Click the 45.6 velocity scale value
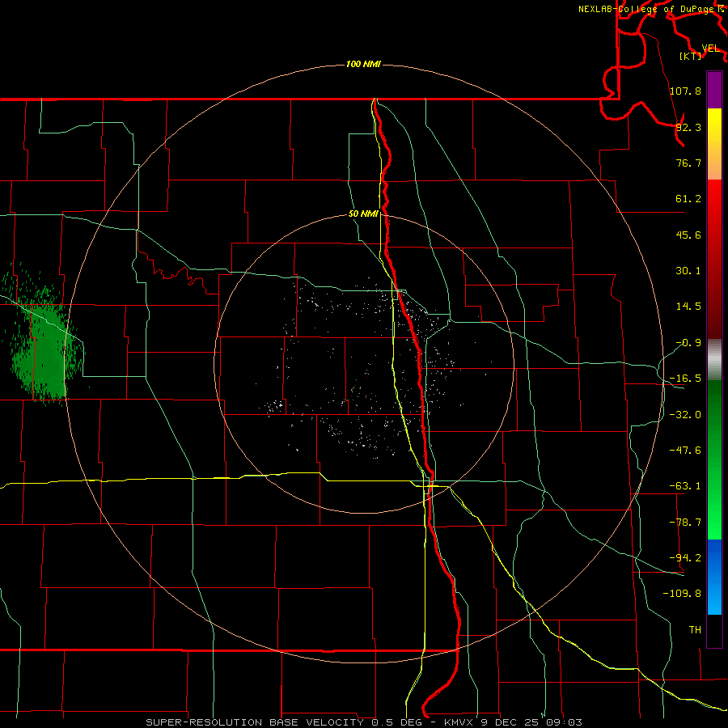 (x=688, y=235)
